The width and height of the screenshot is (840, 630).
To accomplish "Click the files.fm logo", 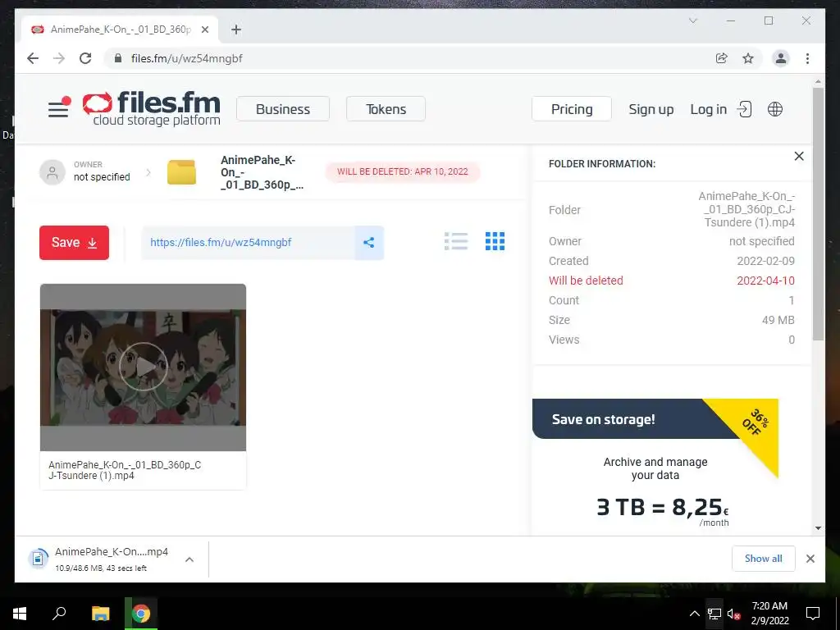I will (x=151, y=109).
